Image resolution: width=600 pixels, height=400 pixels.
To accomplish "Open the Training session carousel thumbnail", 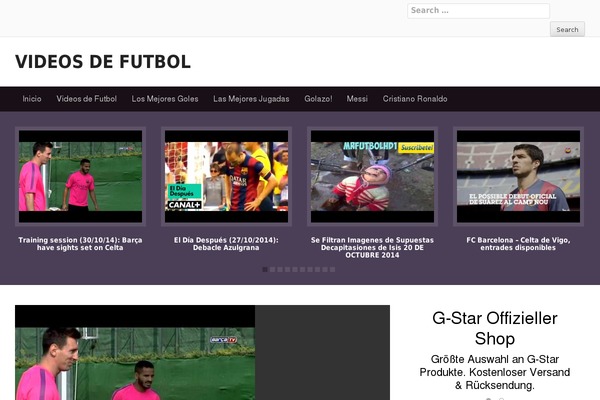I will click(x=80, y=176).
